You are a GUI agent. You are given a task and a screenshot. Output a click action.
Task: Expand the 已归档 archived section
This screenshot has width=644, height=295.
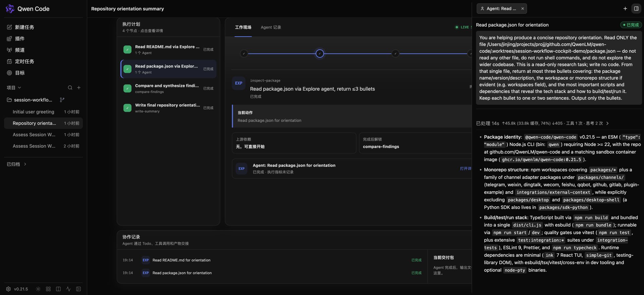(x=17, y=164)
